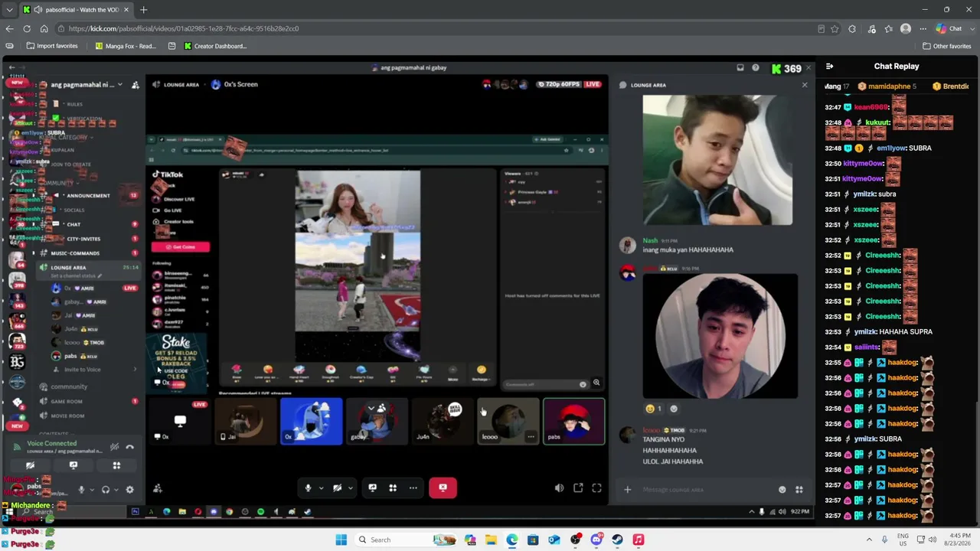Open the Creator Dashboard bookmark
The width and height of the screenshot is (980, 551).
tap(215, 46)
